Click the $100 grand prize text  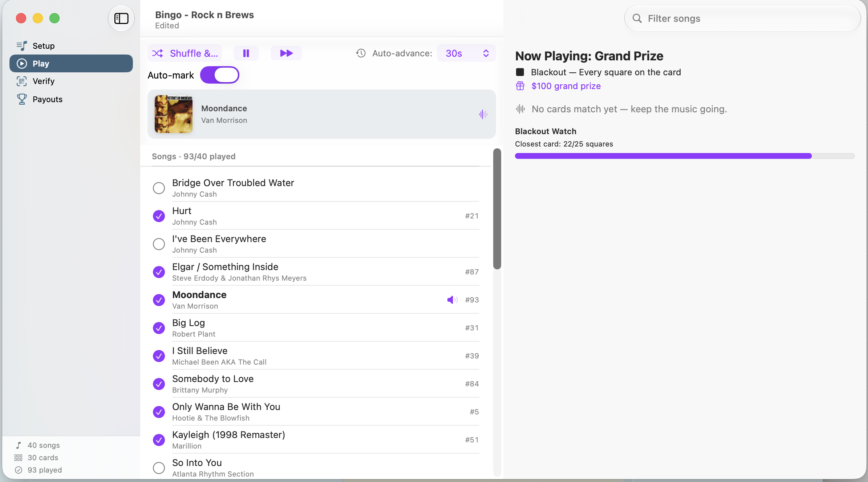tap(566, 86)
